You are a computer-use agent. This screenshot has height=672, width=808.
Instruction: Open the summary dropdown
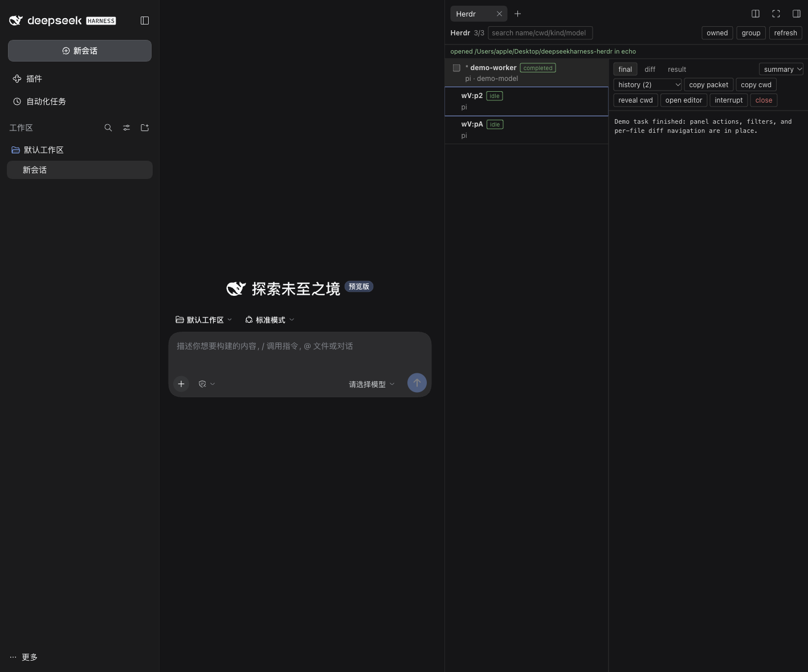pos(781,69)
